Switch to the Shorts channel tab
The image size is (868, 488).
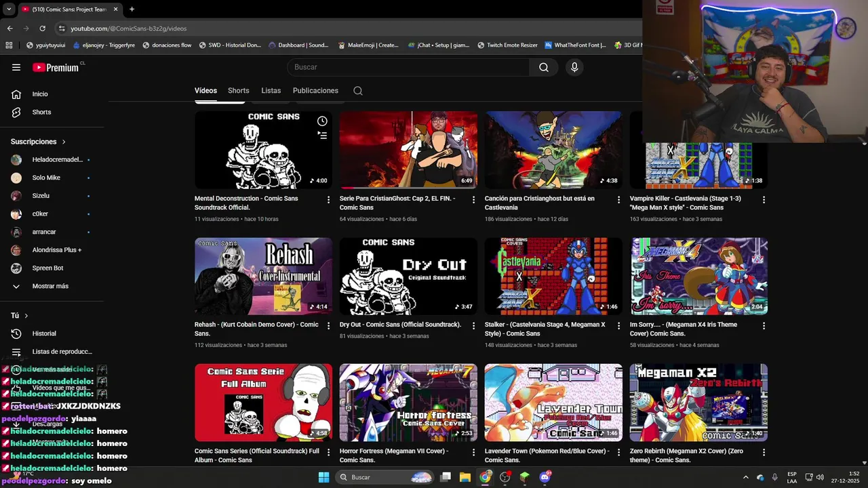point(239,91)
